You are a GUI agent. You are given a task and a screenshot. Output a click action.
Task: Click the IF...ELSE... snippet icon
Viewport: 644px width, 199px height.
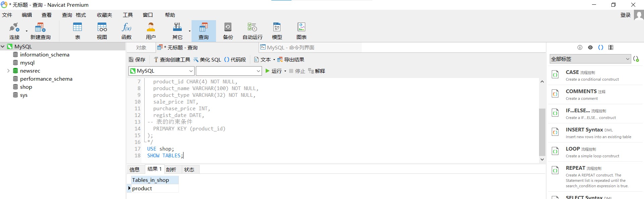coord(555,113)
